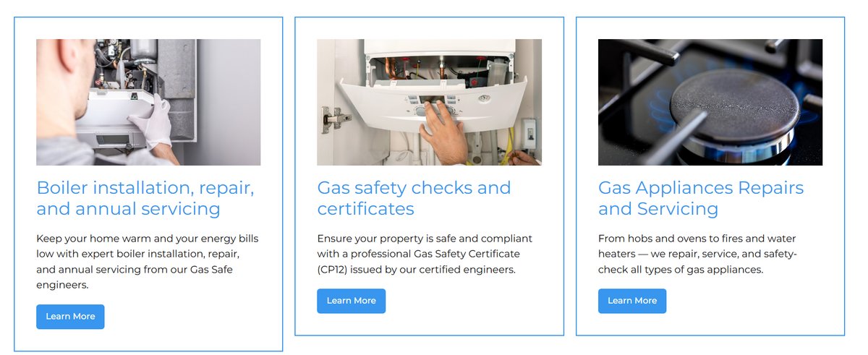The height and width of the screenshot is (355, 868).
Task: Select the "Gas Appliances Repairs and Servicing" heading
Action: click(700, 198)
